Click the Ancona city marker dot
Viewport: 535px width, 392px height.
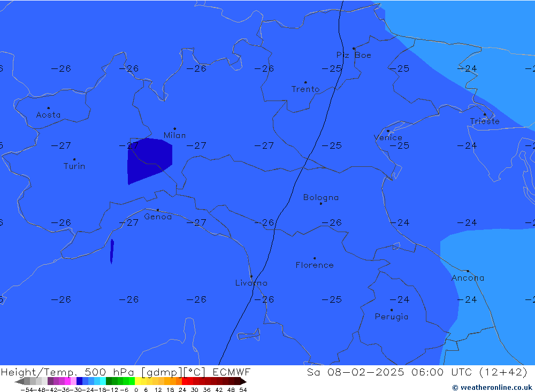(x=468, y=271)
